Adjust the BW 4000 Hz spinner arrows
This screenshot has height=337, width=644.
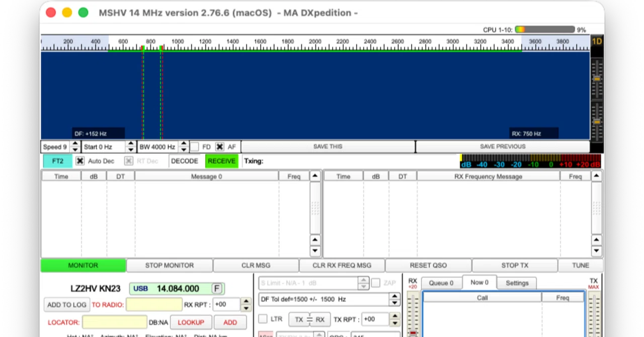(184, 147)
